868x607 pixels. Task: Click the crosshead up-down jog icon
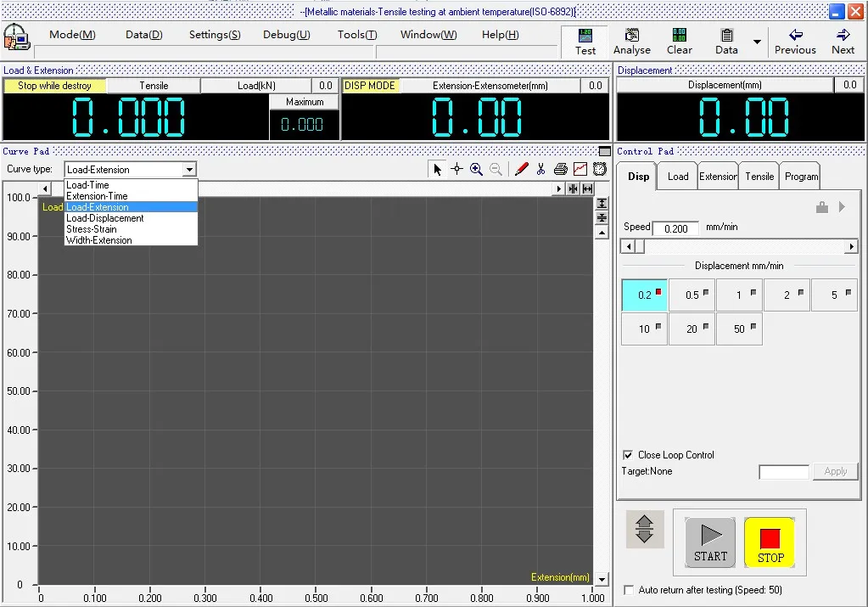[644, 529]
